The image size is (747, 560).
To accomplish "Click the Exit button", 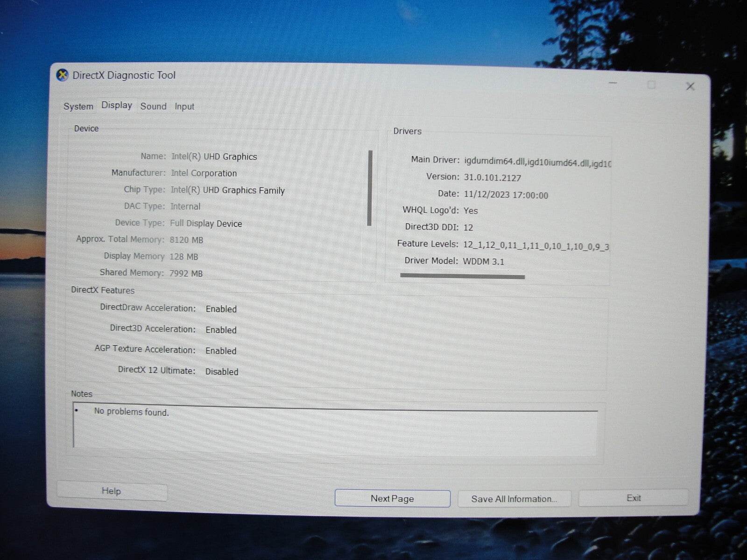I will [x=633, y=497].
